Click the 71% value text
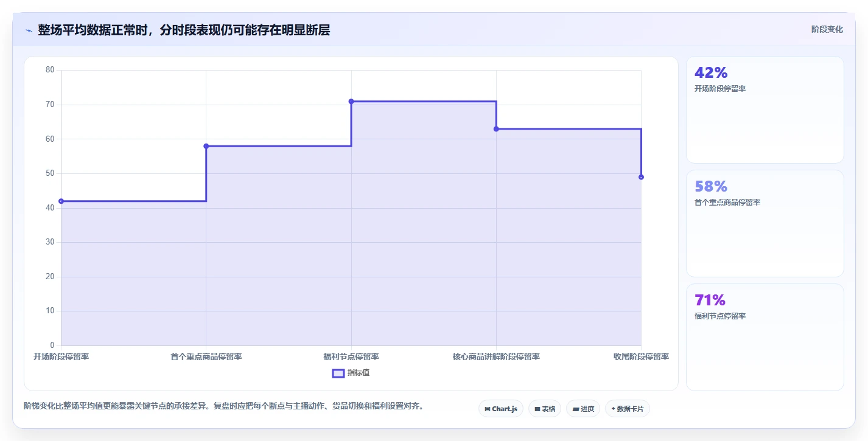 [x=710, y=300]
